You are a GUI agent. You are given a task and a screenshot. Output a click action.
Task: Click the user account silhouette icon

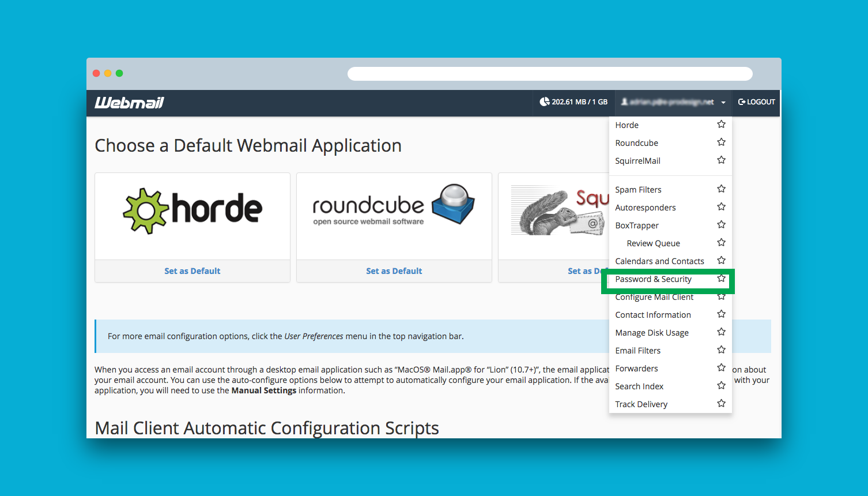pos(624,102)
